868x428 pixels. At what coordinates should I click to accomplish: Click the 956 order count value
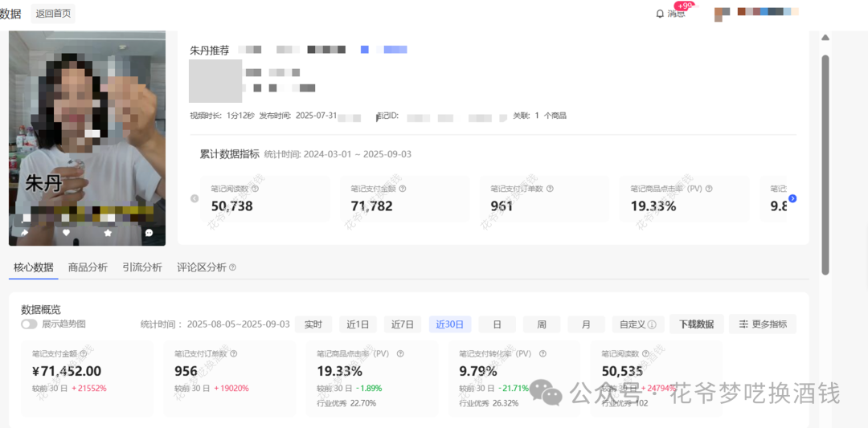tap(186, 371)
